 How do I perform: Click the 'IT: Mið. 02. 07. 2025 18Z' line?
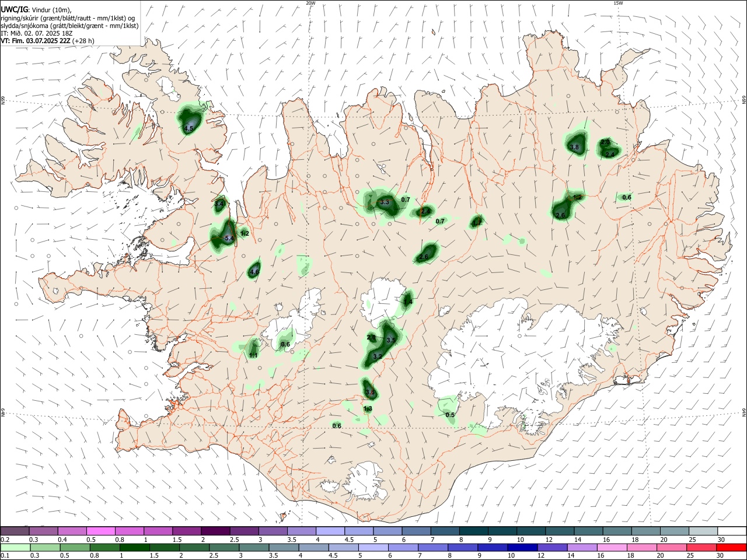pos(37,33)
